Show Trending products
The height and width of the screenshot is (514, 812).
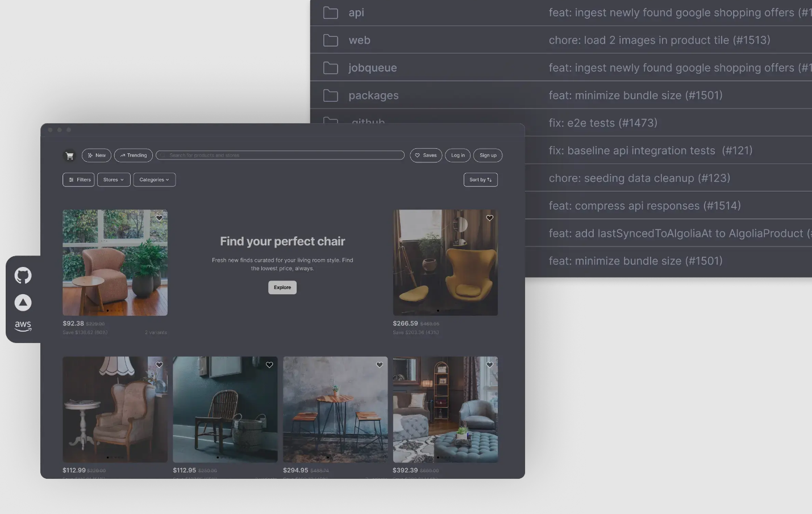134,156
